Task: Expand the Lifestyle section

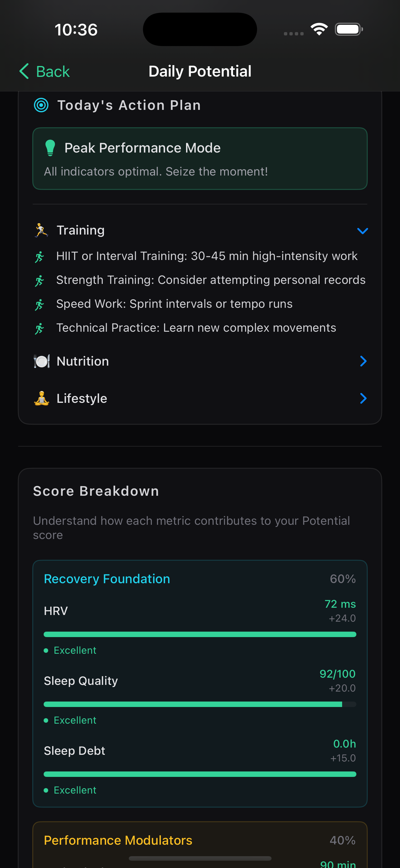Action: point(363,398)
